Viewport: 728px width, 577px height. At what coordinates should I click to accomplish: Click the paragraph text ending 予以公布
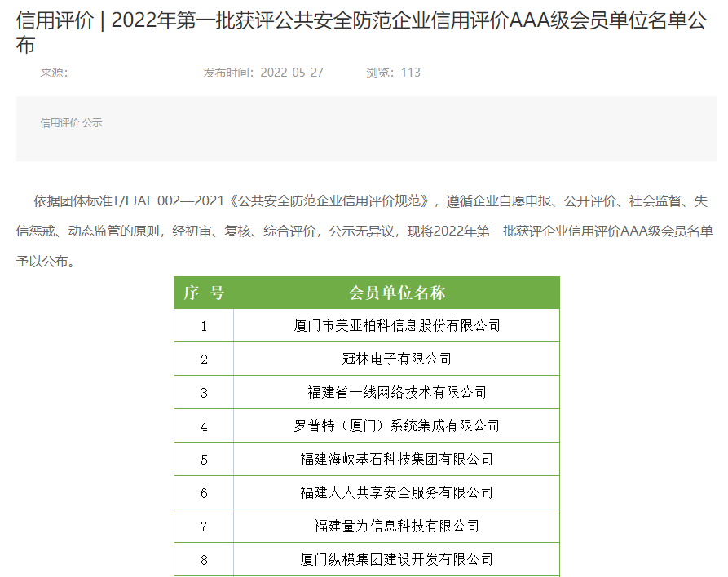tap(51, 262)
